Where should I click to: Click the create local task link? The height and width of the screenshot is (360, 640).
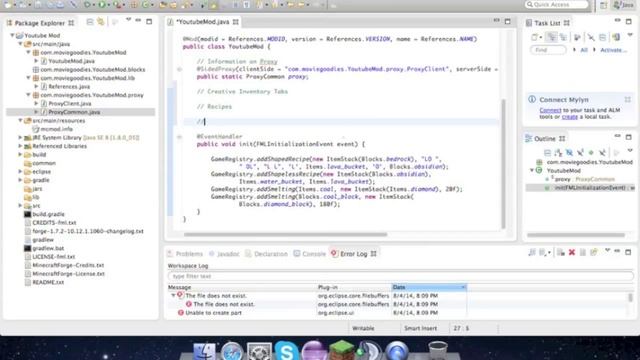tap(569, 117)
